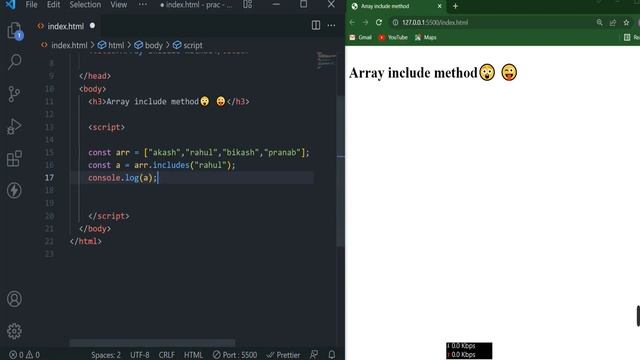The height and width of the screenshot is (360, 640).
Task: Click the browser address bar URL
Action: 435,22
